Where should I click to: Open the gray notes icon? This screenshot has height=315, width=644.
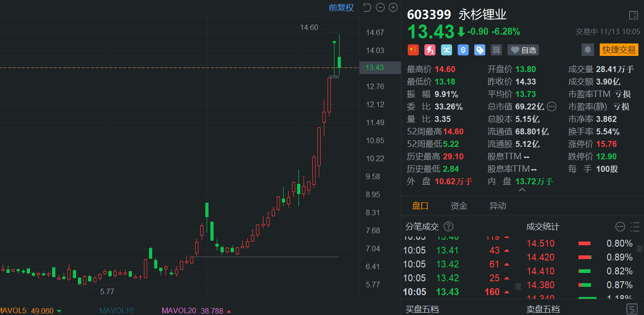(x=496, y=49)
